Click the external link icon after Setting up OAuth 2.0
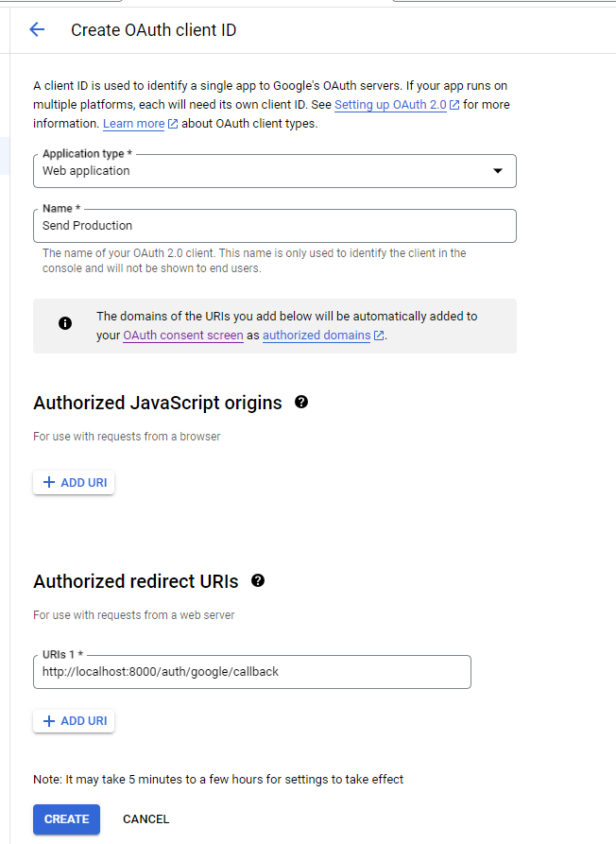Viewport: 616px width, 844px height. point(454,105)
